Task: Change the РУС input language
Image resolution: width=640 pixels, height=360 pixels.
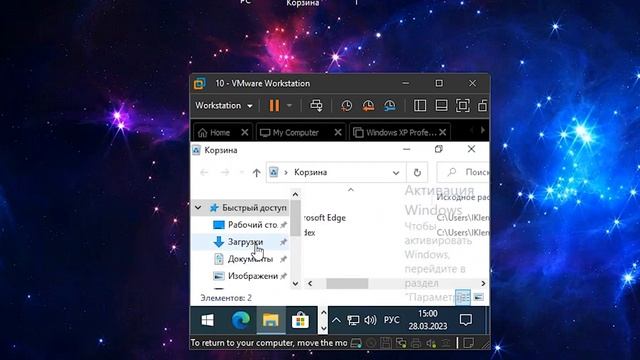Action: pos(391,320)
